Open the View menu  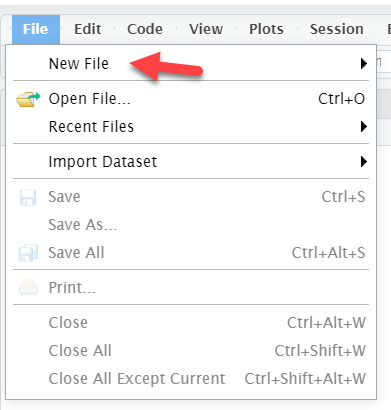pos(206,29)
